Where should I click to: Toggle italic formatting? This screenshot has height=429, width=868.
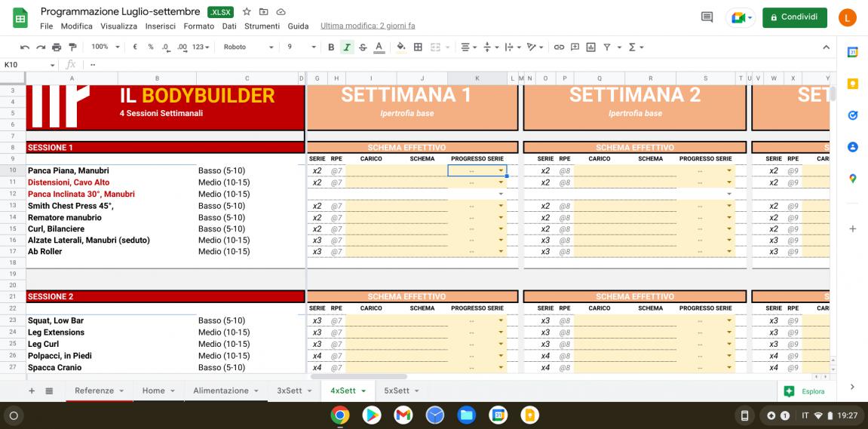347,47
